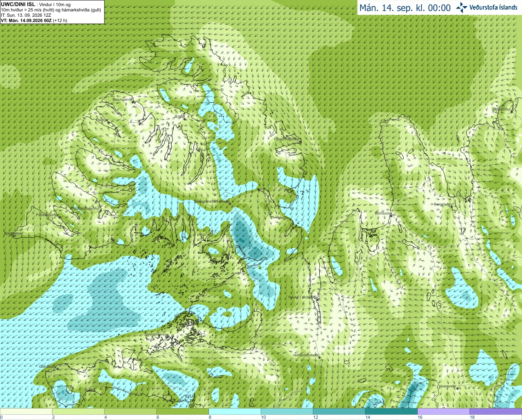
Task: Pick the light cyan 8–10 legend swatch
Action: [x=235, y=411]
